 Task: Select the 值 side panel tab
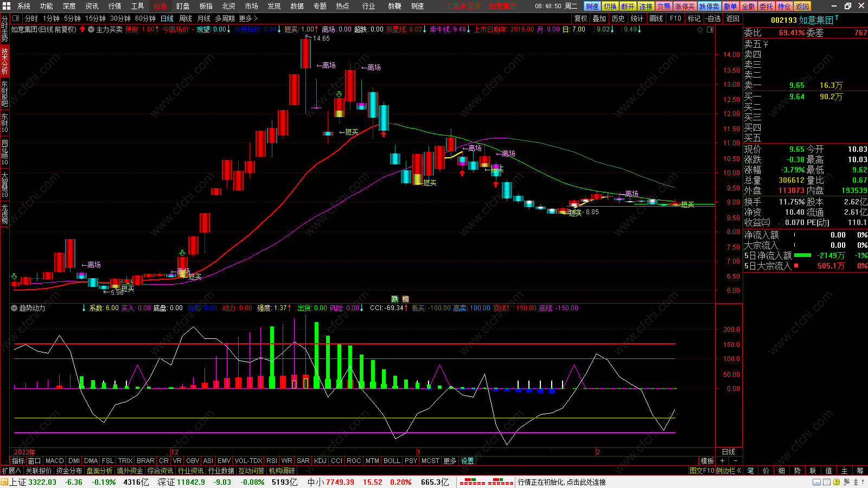point(829,471)
